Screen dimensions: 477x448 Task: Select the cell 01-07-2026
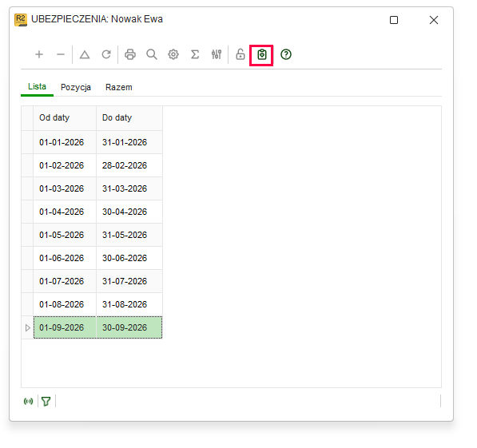point(65,281)
